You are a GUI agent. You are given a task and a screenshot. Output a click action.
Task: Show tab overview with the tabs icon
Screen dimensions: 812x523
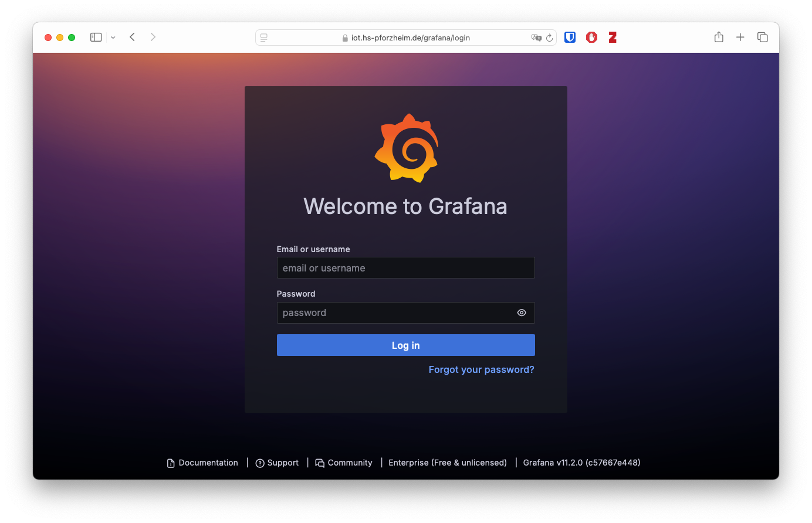[x=762, y=36]
